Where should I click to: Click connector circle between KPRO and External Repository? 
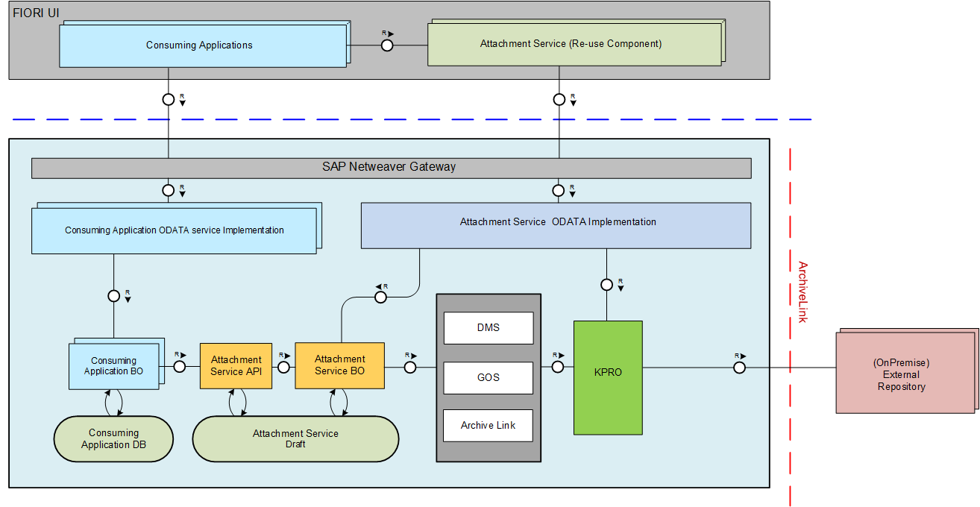[739, 368]
